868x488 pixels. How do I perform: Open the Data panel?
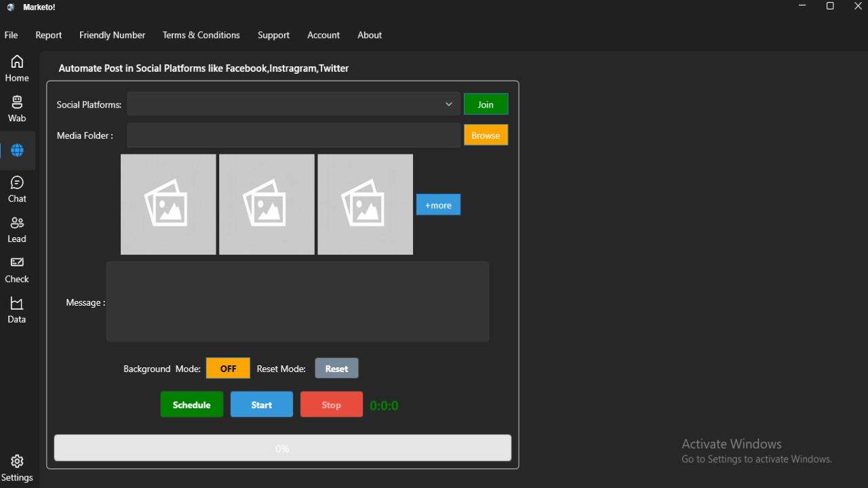coord(16,308)
